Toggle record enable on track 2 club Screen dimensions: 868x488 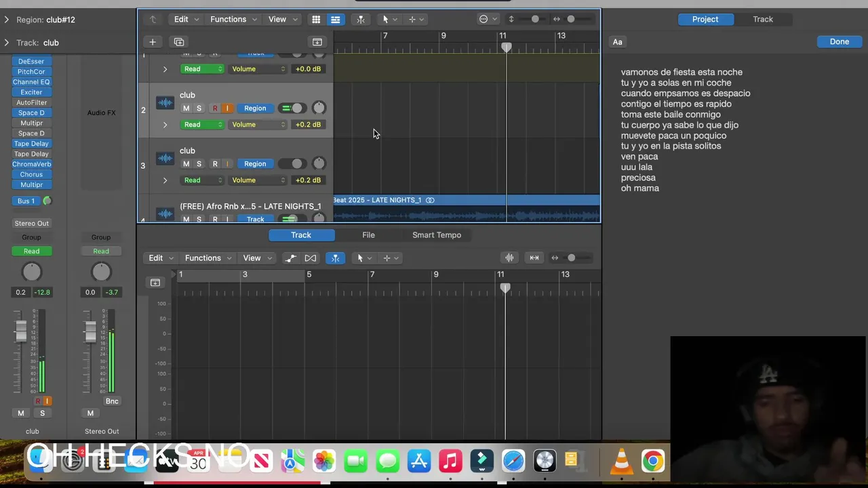[215, 108]
